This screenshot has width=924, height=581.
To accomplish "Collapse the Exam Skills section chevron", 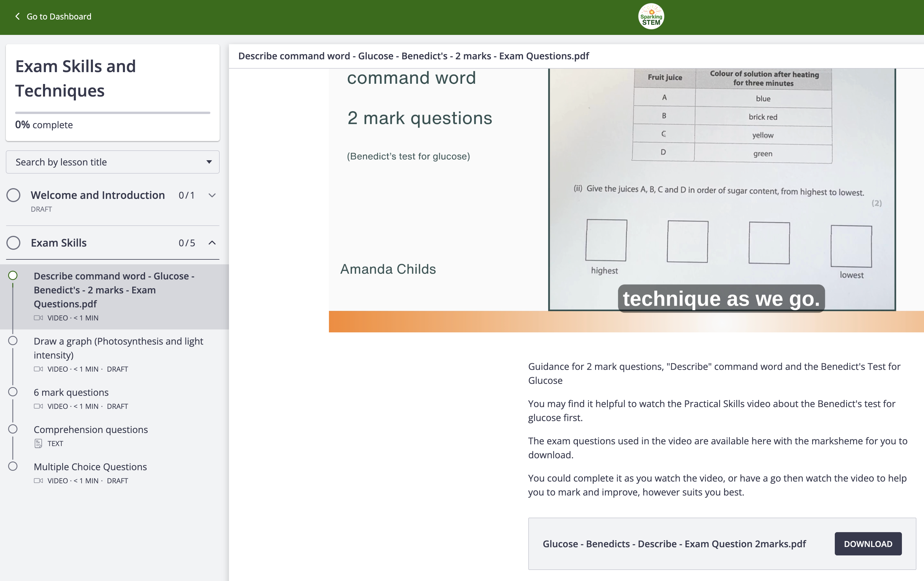I will (212, 243).
